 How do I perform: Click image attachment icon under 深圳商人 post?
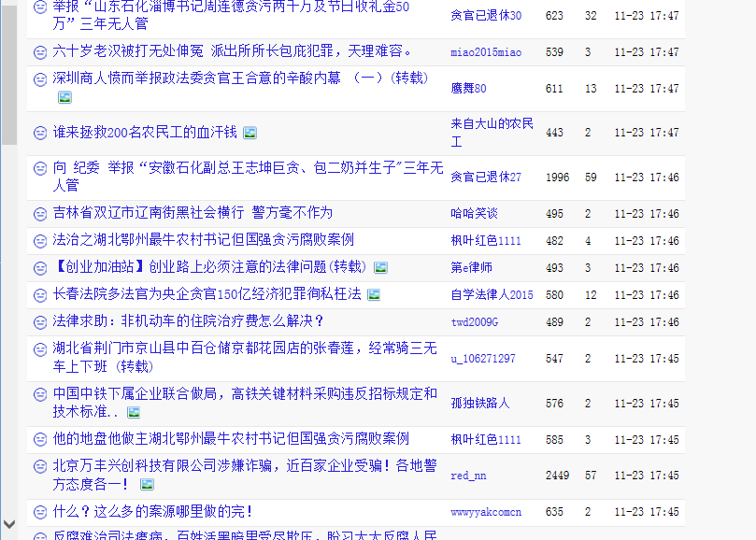coord(64,97)
